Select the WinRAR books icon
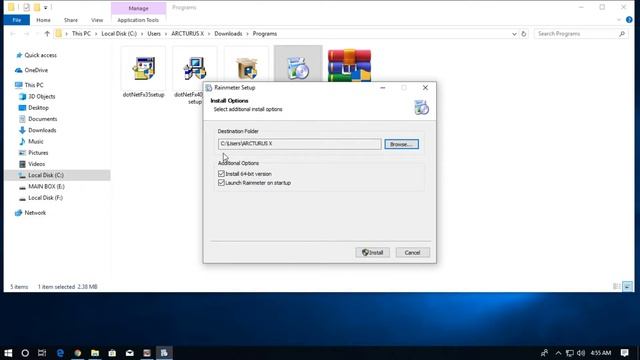Screen dimensions: 640x360 349,65
